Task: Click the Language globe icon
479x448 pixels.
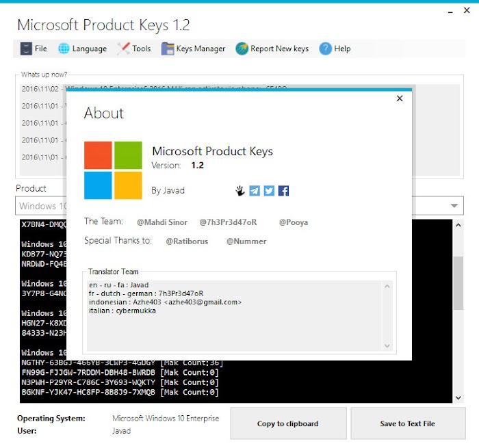Action: pyautogui.click(x=64, y=49)
